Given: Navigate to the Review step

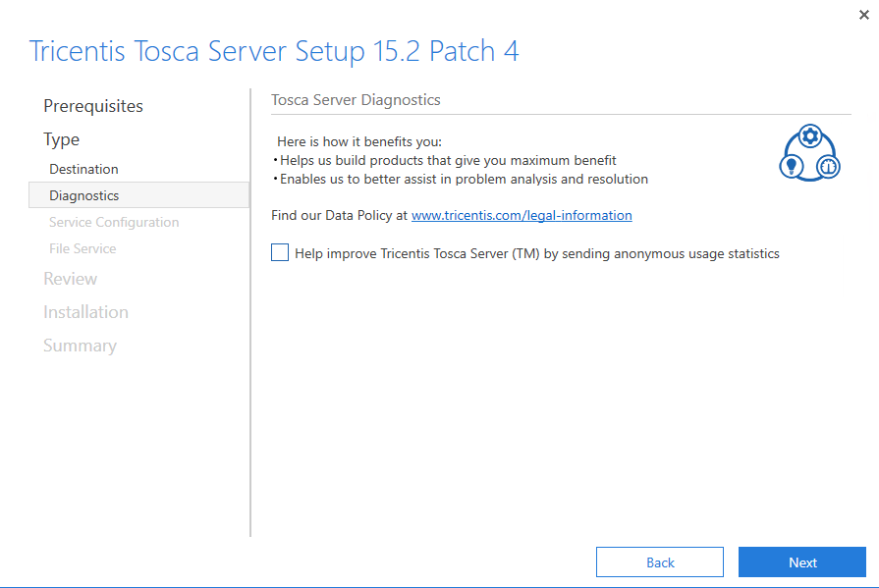Looking at the screenshot, I should point(70,279).
